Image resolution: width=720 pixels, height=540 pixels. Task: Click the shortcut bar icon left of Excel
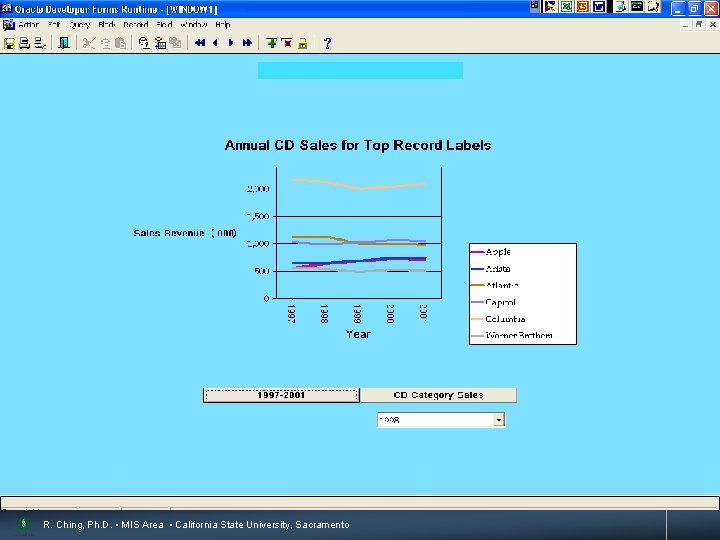coord(550,6)
